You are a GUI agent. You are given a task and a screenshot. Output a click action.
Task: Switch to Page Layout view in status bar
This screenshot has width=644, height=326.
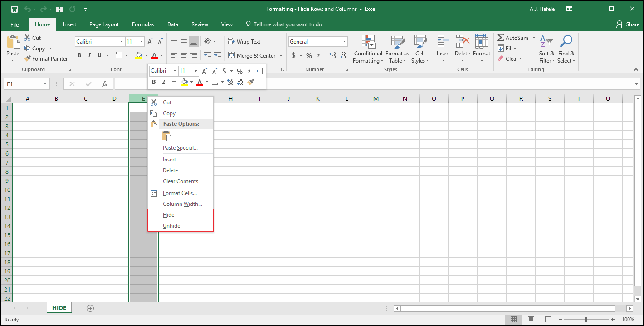531,320
